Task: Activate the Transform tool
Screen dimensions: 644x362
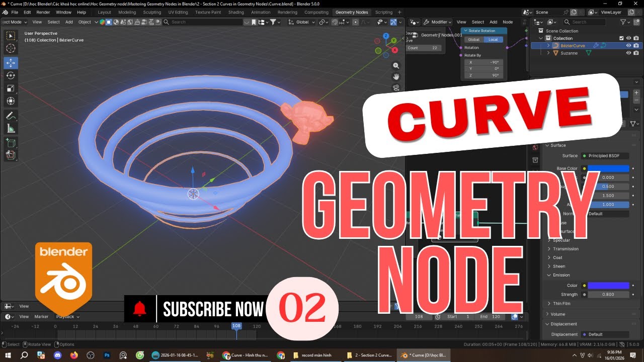Action: pyautogui.click(x=11, y=101)
